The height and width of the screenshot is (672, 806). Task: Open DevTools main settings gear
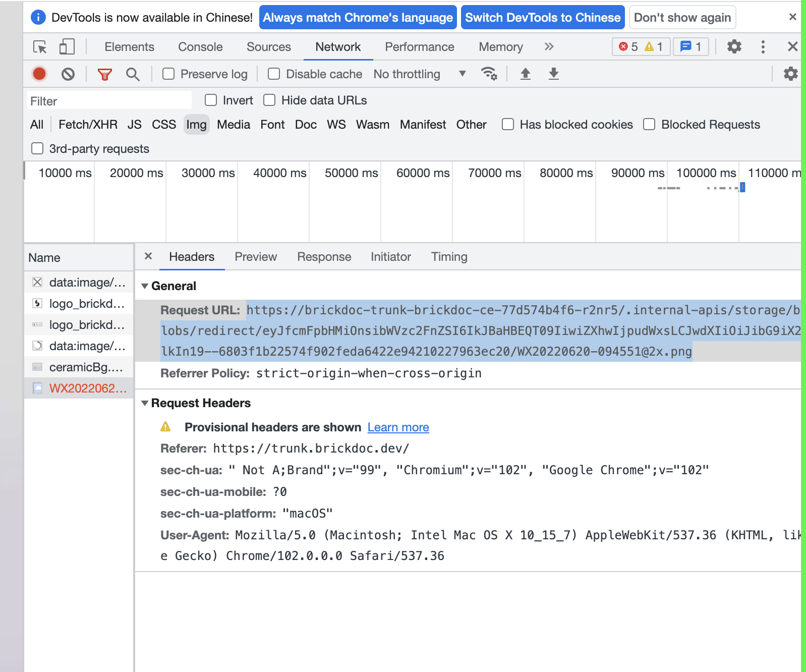(734, 46)
